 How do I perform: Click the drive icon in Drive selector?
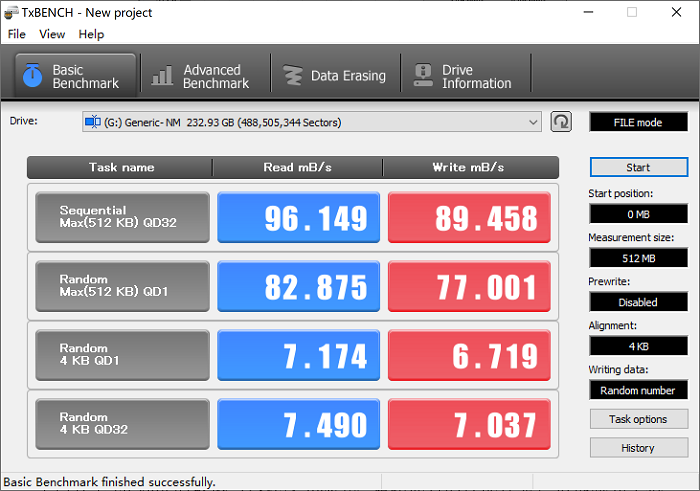pos(93,122)
